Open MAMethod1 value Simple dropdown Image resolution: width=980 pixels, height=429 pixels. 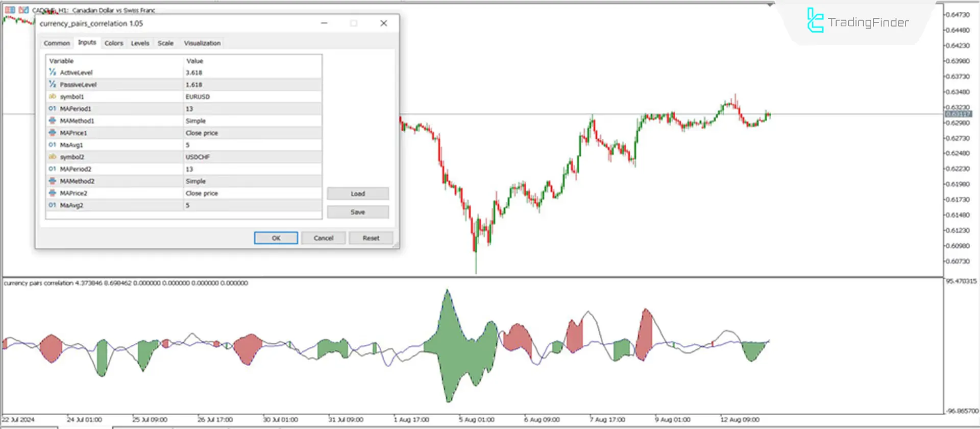point(252,121)
